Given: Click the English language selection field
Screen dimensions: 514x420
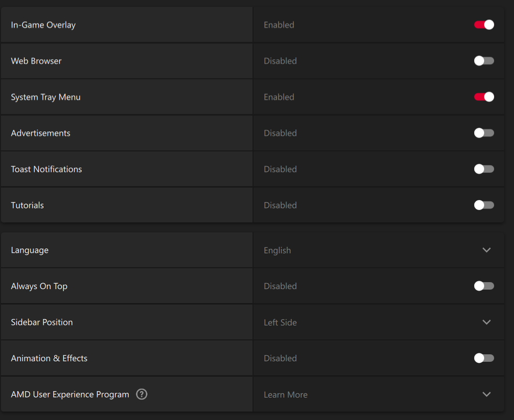Looking at the screenshot, I should (378, 250).
